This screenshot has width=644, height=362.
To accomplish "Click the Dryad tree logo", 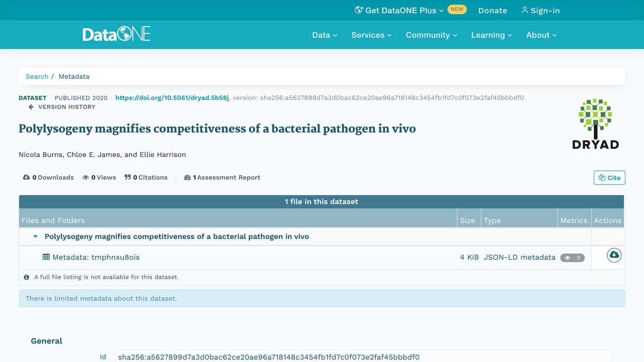I will click(595, 124).
